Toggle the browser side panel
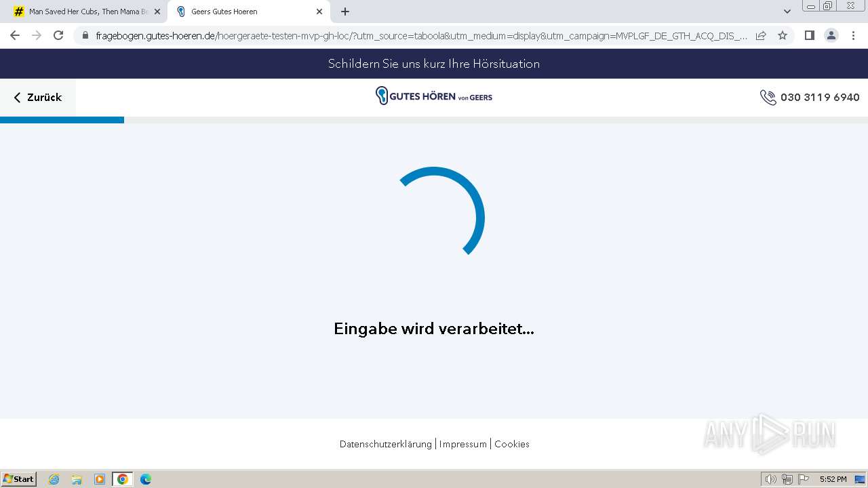This screenshot has width=868, height=488. click(809, 35)
